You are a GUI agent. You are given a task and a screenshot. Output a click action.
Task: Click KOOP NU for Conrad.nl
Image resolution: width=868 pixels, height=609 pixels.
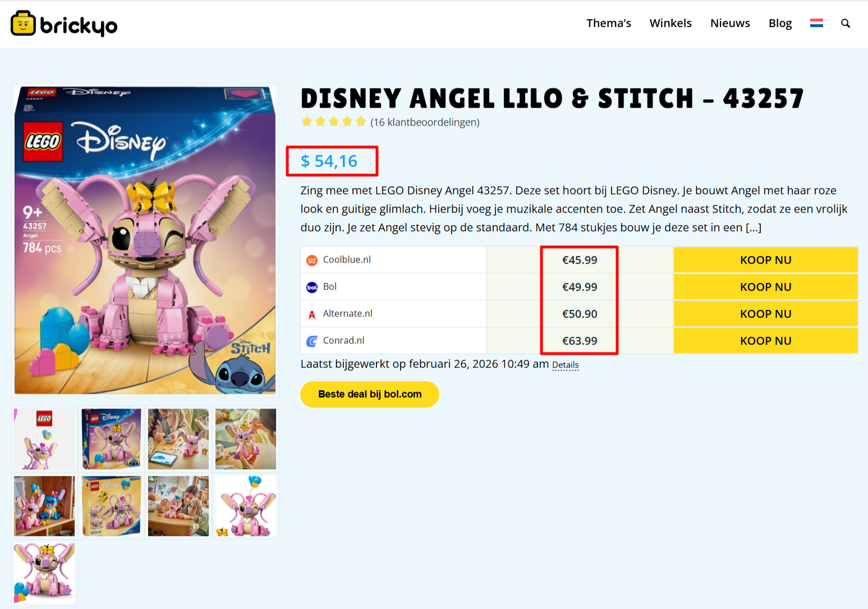click(765, 341)
